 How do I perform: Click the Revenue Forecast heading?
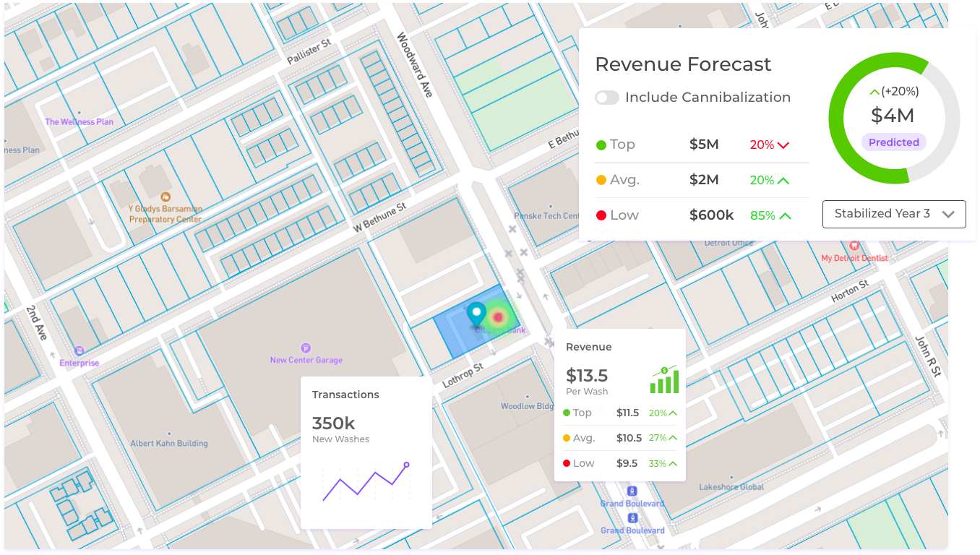pos(683,64)
